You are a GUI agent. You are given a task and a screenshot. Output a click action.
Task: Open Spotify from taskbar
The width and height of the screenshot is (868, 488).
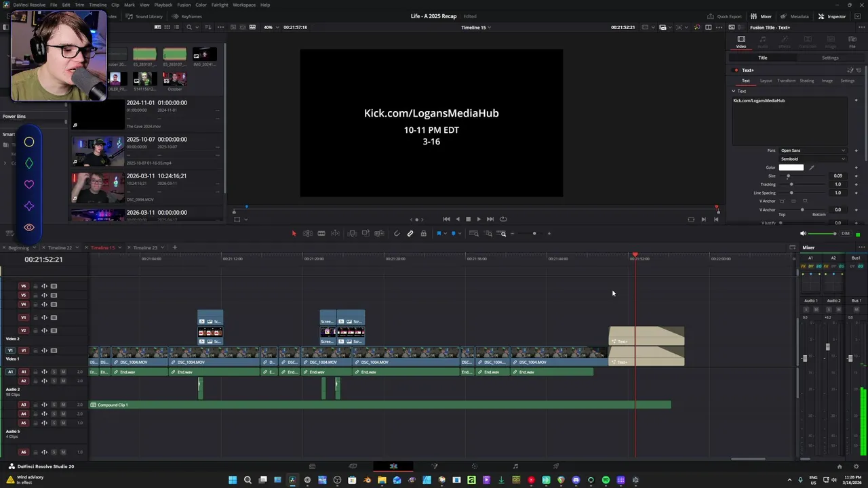pos(606,480)
